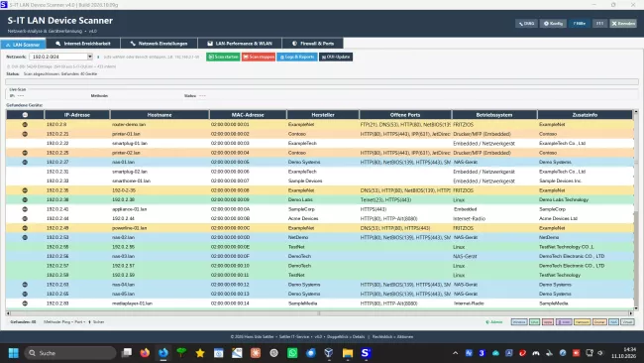This screenshot has width=644, height=363.
Task: Open the Netzwerk range dropdown
Action: (x=89, y=57)
